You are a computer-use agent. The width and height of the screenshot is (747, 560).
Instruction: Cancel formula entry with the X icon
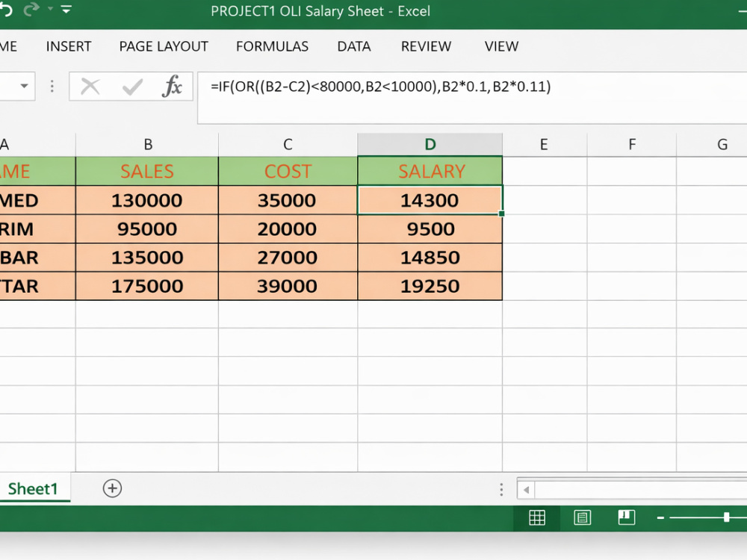pyautogui.click(x=90, y=87)
